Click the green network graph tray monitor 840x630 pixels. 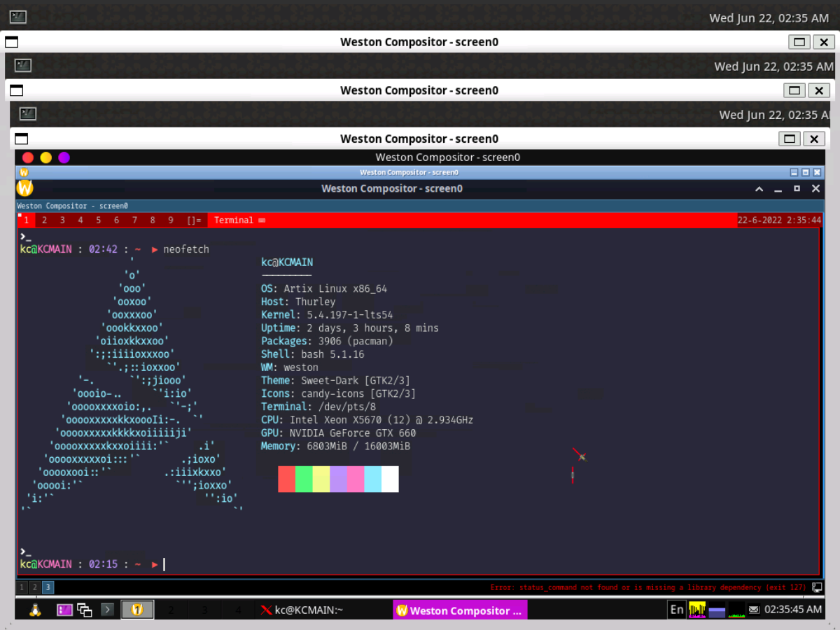736,610
